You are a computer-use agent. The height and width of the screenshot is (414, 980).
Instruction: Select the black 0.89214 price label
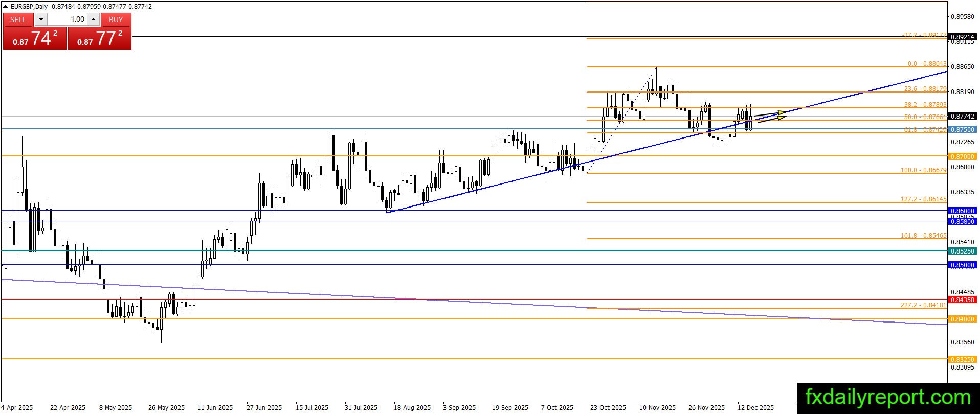point(962,37)
